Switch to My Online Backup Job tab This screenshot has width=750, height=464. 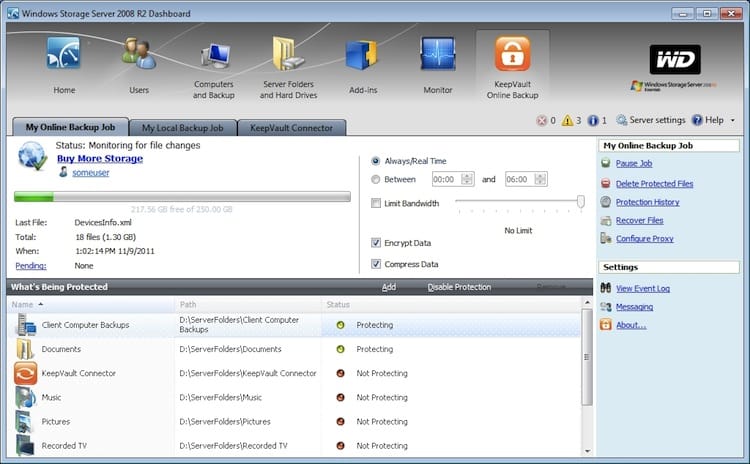click(x=70, y=127)
